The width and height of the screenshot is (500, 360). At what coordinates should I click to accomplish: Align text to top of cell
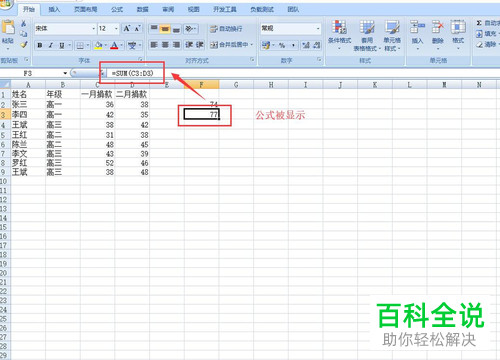(x=154, y=29)
